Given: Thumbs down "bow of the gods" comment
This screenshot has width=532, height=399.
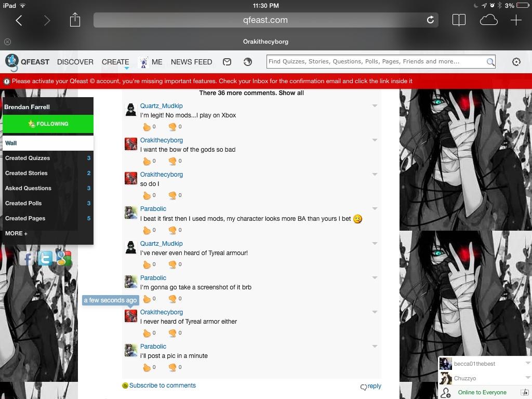Looking at the screenshot, I should (x=172, y=161).
